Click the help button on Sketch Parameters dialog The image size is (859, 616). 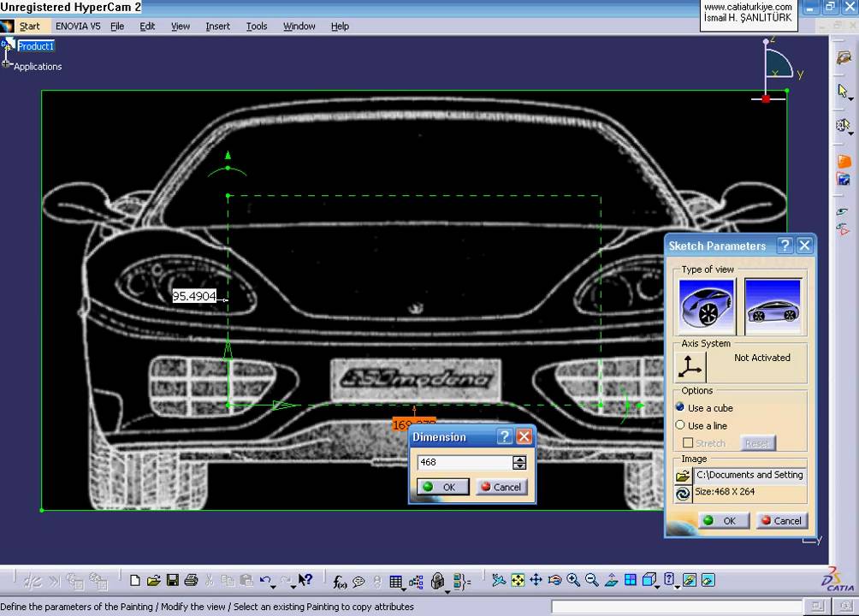click(785, 246)
